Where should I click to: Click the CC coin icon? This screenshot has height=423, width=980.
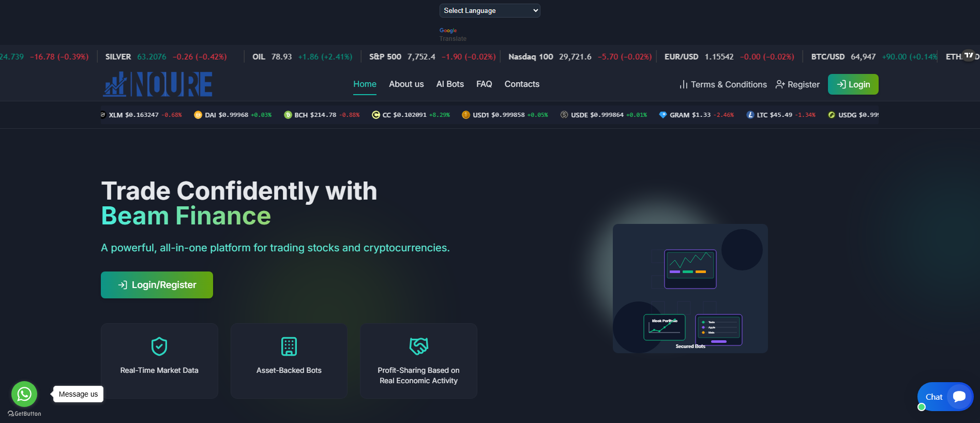tap(376, 115)
